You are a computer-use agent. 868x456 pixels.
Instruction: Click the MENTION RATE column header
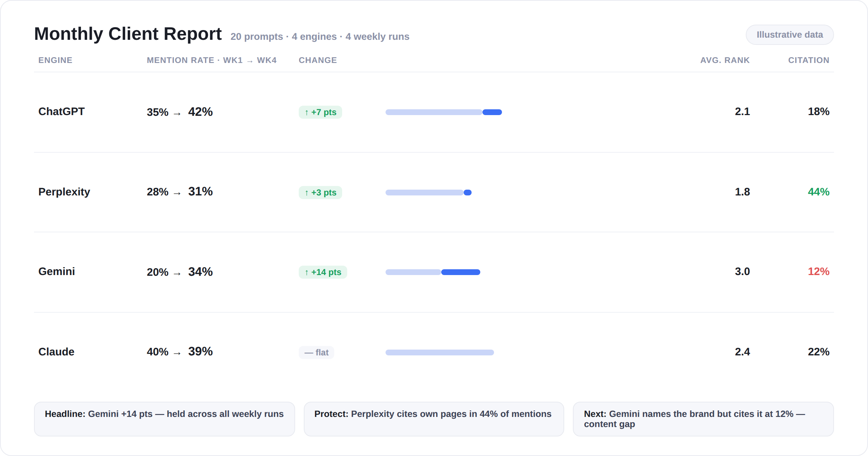[212, 60]
